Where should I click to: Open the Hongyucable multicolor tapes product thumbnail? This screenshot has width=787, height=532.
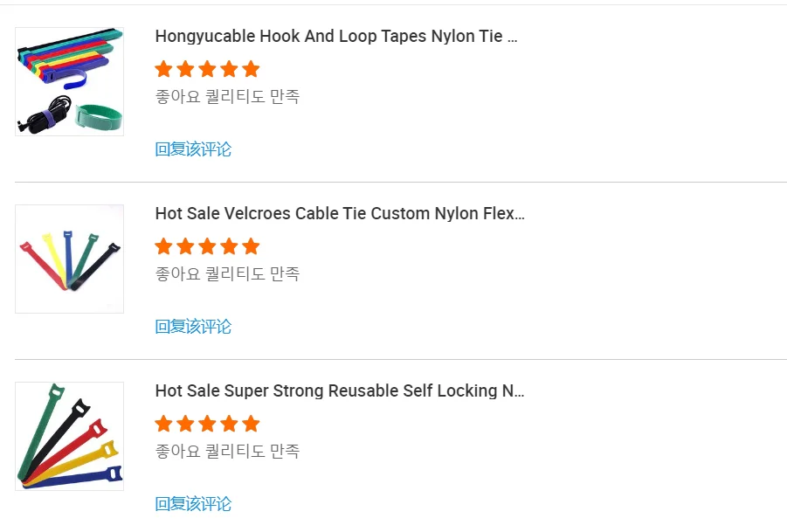tap(70, 81)
